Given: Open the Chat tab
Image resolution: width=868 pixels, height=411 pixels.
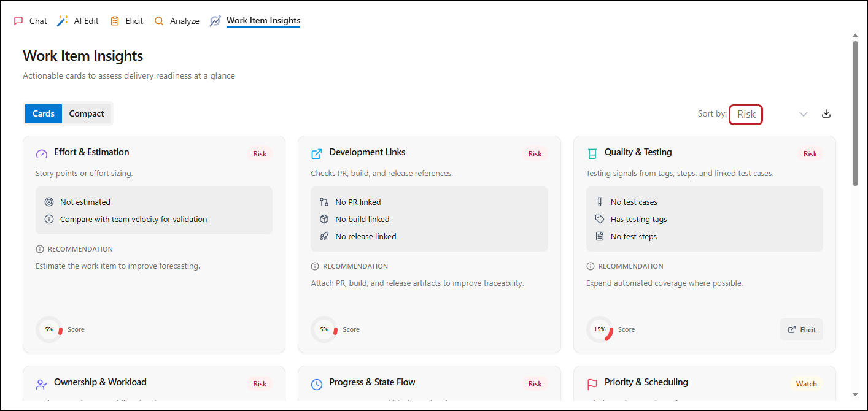Looking at the screenshot, I should [31, 21].
